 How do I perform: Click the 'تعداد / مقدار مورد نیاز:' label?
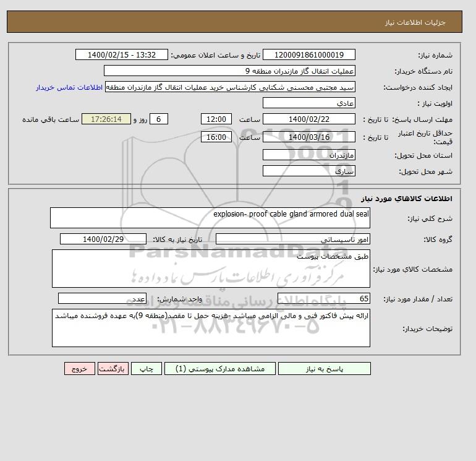418,299
